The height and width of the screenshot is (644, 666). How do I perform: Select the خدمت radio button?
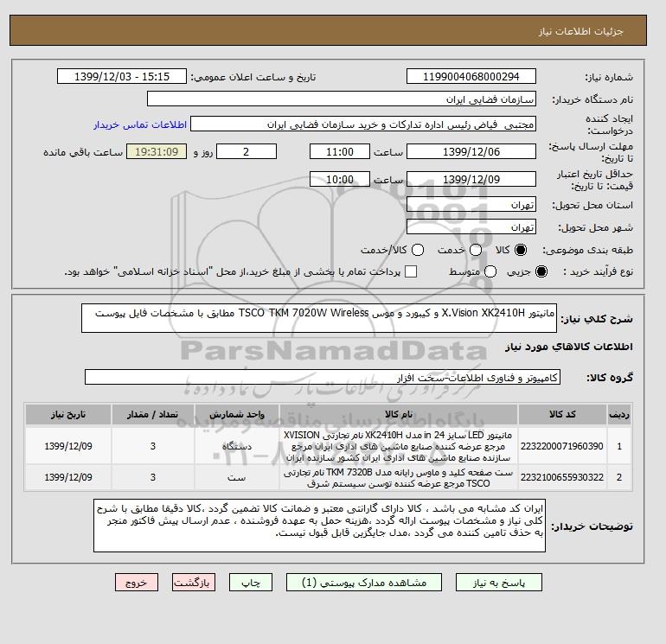click(x=476, y=250)
